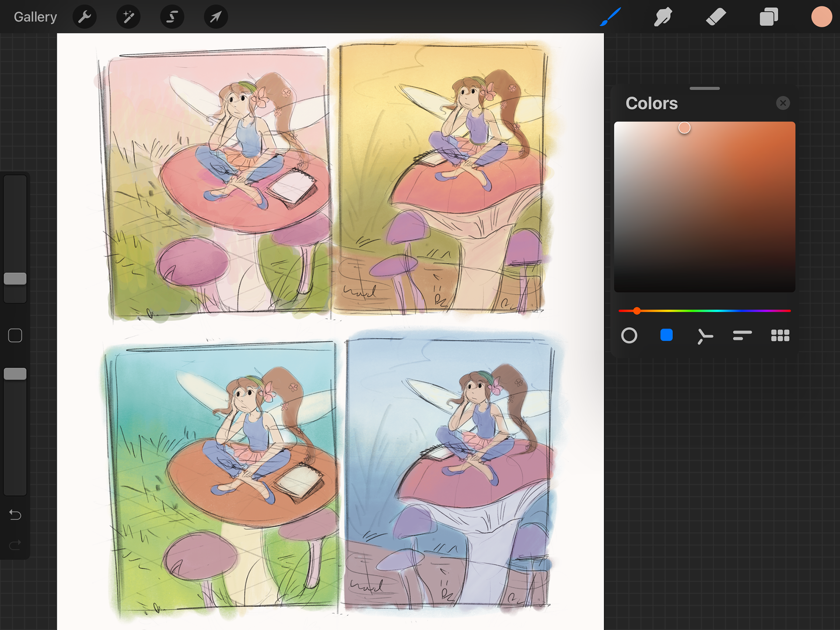
Task: Undo the last action
Action: pos(15,515)
